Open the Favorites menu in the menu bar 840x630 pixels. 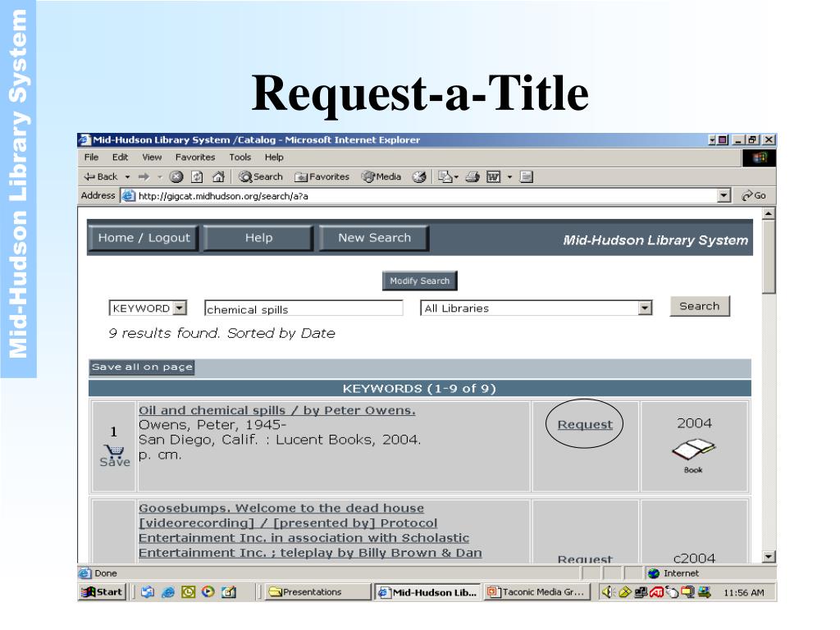(x=195, y=157)
